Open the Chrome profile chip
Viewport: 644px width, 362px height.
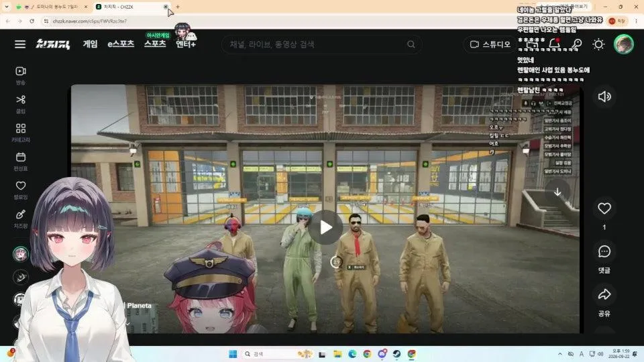pyautogui.click(x=617, y=21)
